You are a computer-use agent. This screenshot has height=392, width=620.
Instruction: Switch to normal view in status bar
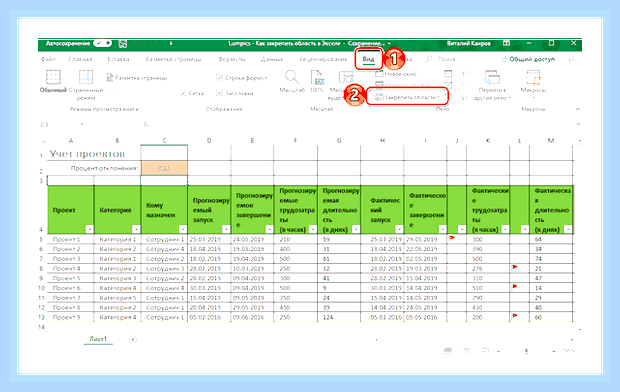tap(448, 350)
